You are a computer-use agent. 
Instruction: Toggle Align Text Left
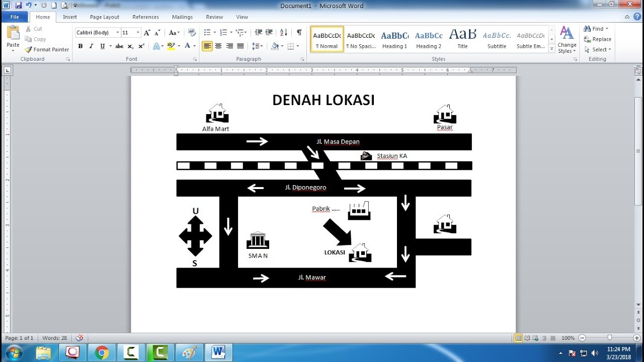point(207,46)
